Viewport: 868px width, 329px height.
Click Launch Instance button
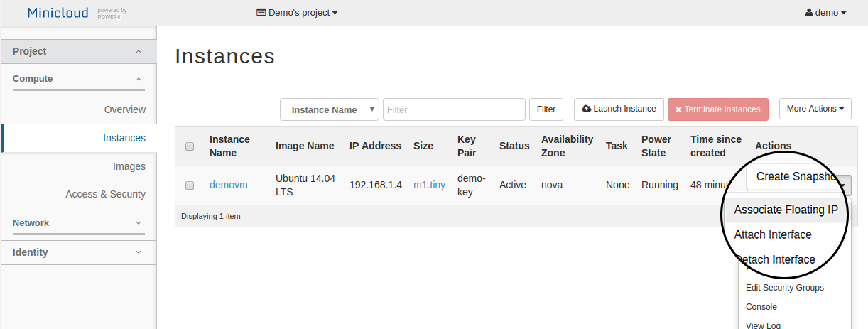pos(619,109)
